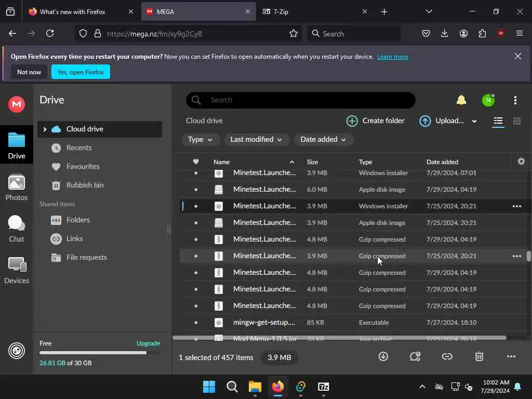Switch to the 7-Zip tab
The image size is (532, 399).
(315, 11)
